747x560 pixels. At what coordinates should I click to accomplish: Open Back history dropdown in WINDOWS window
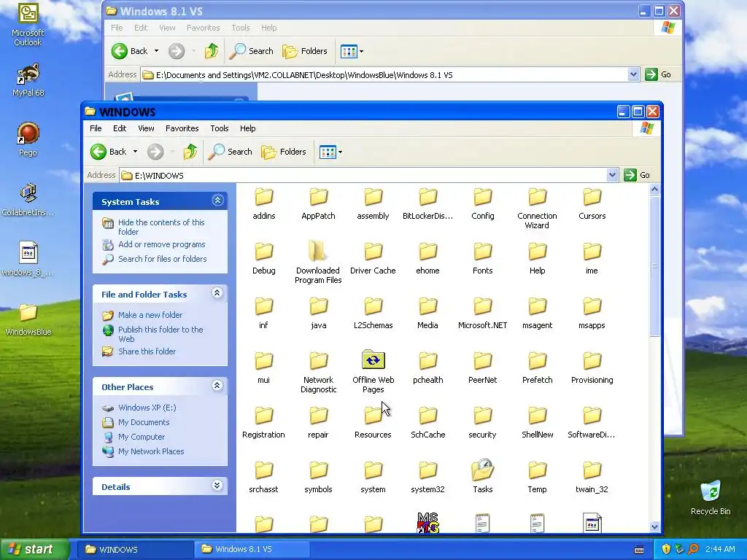(135, 152)
